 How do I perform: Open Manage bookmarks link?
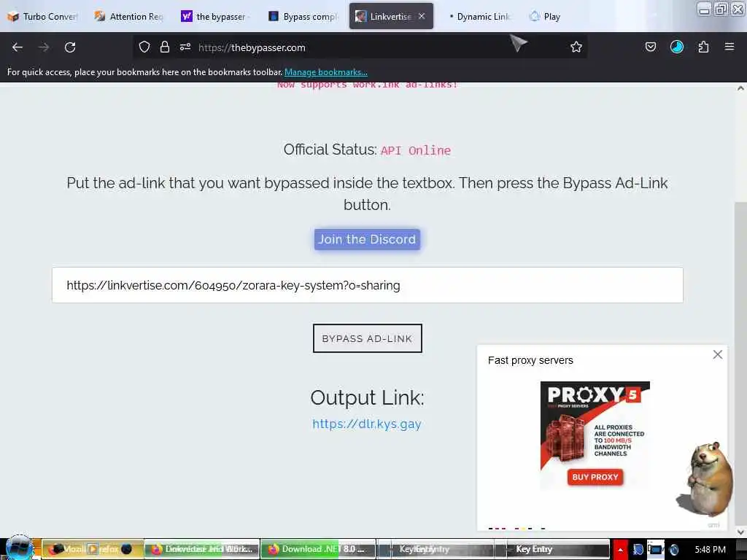click(x=326, y=72)
